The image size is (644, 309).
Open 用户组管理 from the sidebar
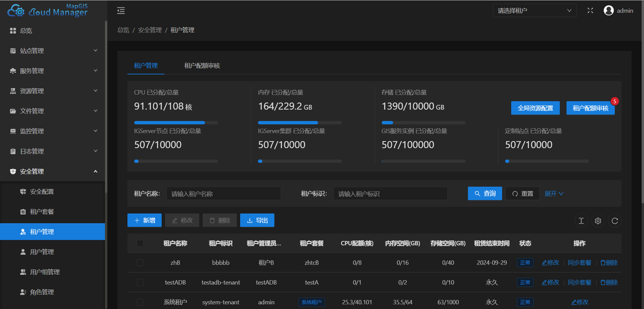[x=44, y=272]
